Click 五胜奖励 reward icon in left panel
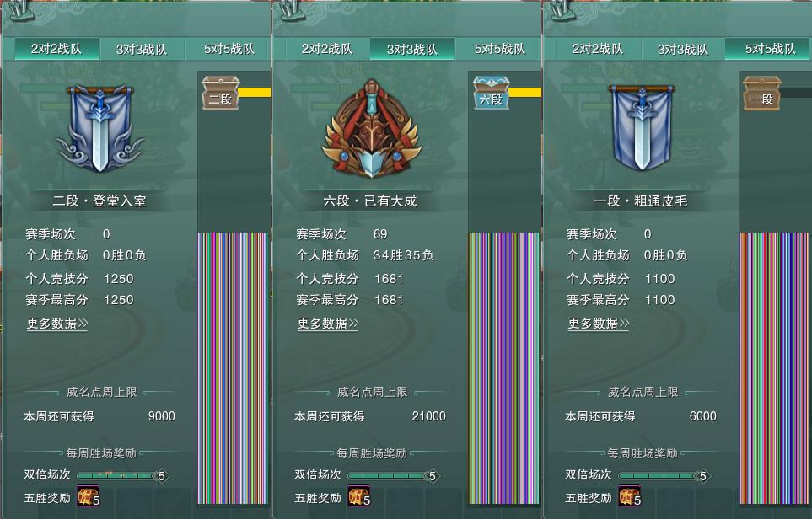812x519 pixels. click(x=88, y=496)
